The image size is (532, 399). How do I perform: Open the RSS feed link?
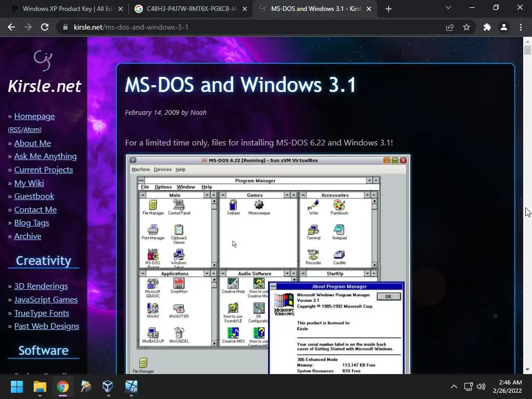pos(15,129)
